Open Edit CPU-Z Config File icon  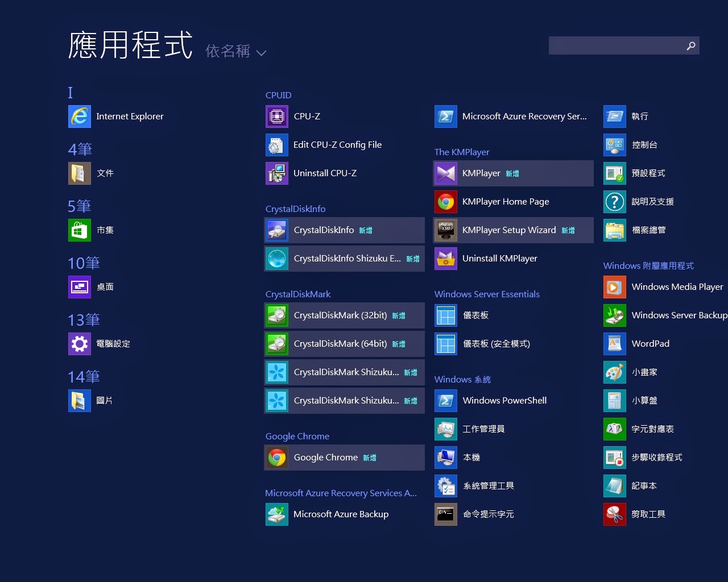[x=277, y=145]
